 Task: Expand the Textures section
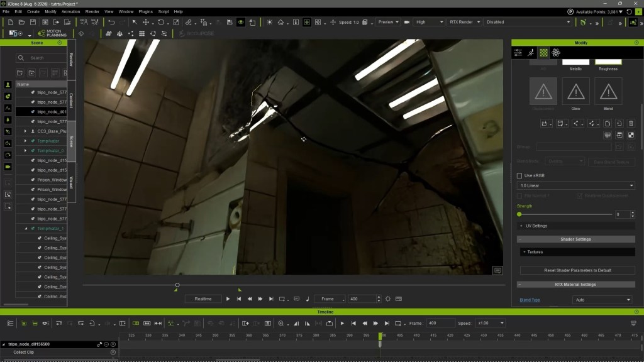point(577,252)
